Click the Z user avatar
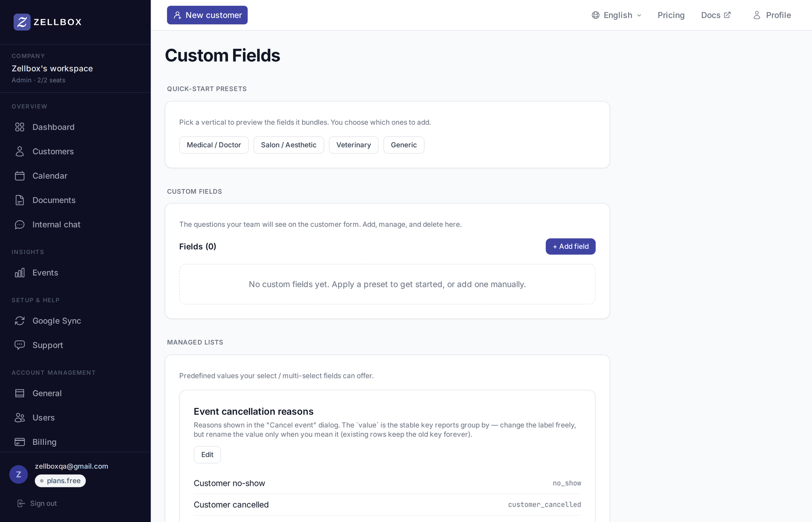The width and height of the screenshot is (812, 522). tap(19, 475)
